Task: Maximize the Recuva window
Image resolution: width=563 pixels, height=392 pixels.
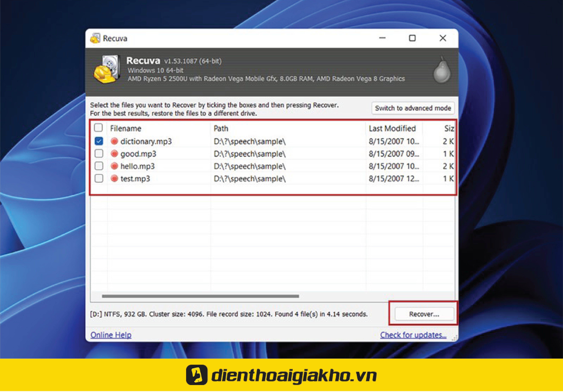Action: 412,38
